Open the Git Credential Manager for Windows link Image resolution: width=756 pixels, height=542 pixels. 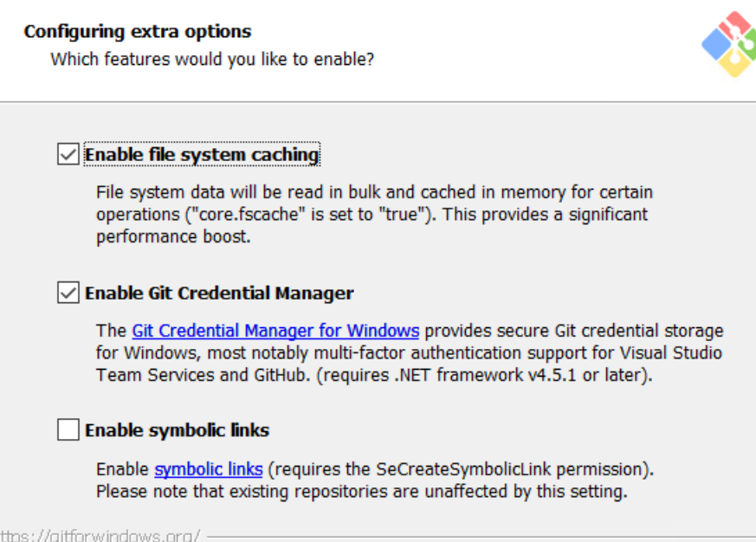[x=275, y=331]
